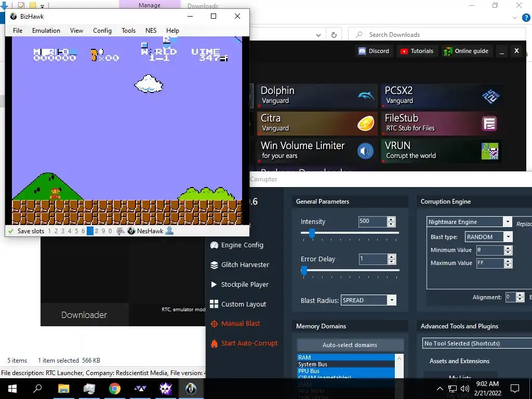Open the taskbar search
This screenshot has width=532, height=399.
37,389
